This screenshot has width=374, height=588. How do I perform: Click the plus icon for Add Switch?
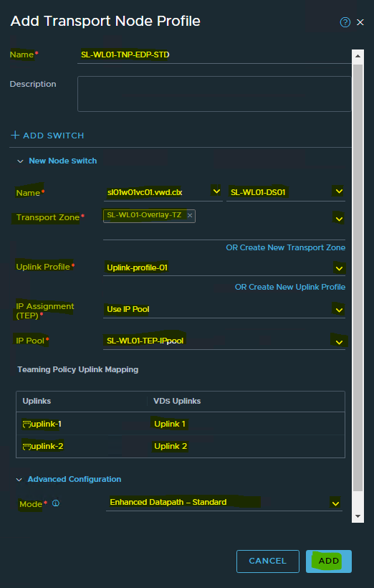tap(15, 135)
